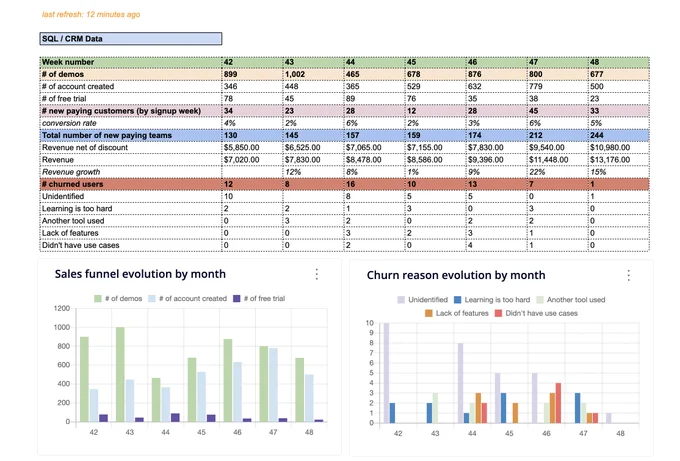Screen dimensions: 680x461
Task: Select 'Didn't have use cases' table row label
Action: pyautogui.click(x=131, y=245)
